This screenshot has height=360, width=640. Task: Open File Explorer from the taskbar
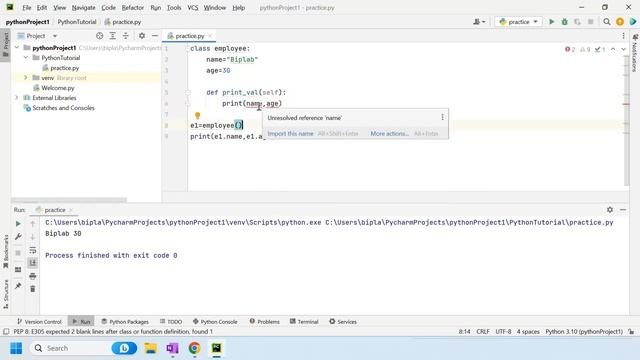151,348
